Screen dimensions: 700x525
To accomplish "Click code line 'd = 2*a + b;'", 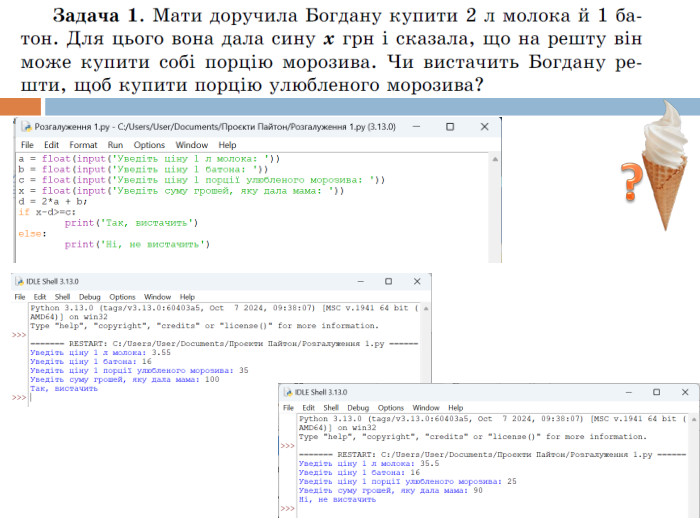I will [x=53, y=201].
